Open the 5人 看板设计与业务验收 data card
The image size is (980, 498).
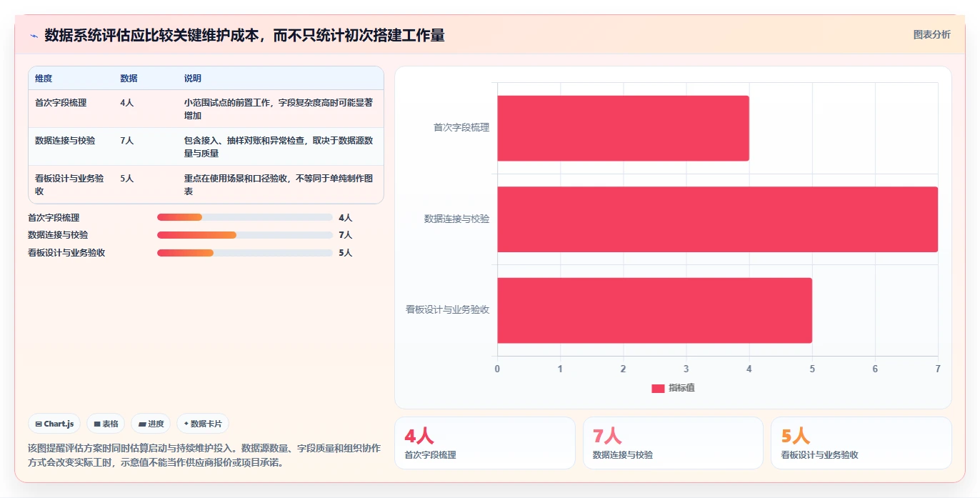coord(861,443)
